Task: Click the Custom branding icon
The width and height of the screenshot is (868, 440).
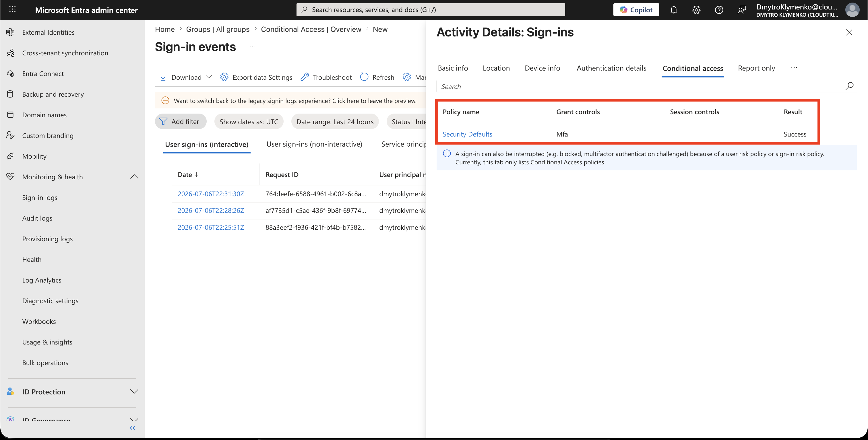Action: (10, 135)
